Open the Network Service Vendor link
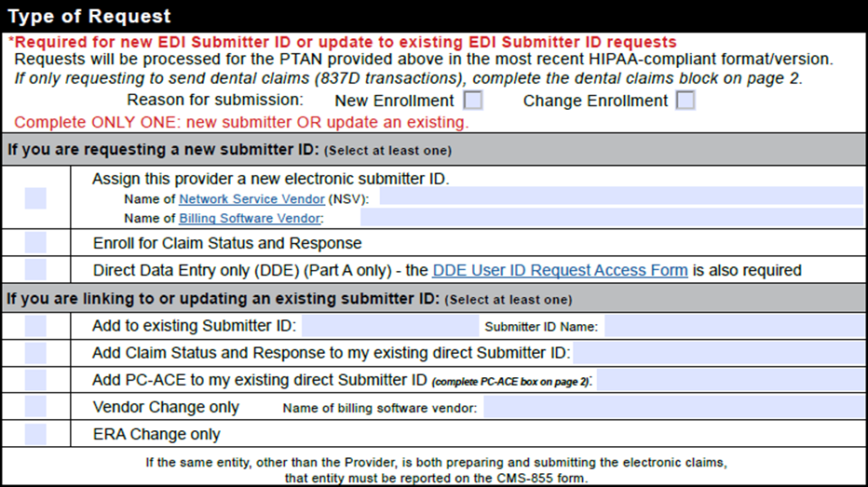Image resolution: width=868 pixels, height=487 pixels. pos(251,198)
